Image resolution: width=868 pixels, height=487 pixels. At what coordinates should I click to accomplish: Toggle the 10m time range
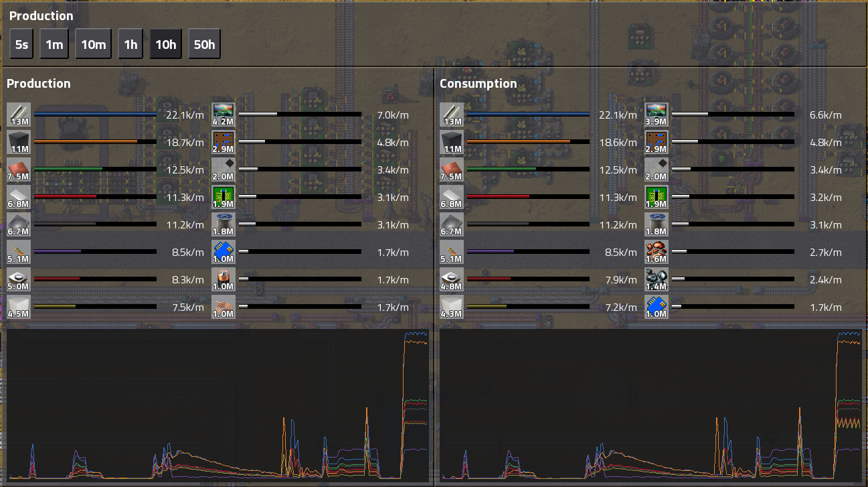pos(93,44)
